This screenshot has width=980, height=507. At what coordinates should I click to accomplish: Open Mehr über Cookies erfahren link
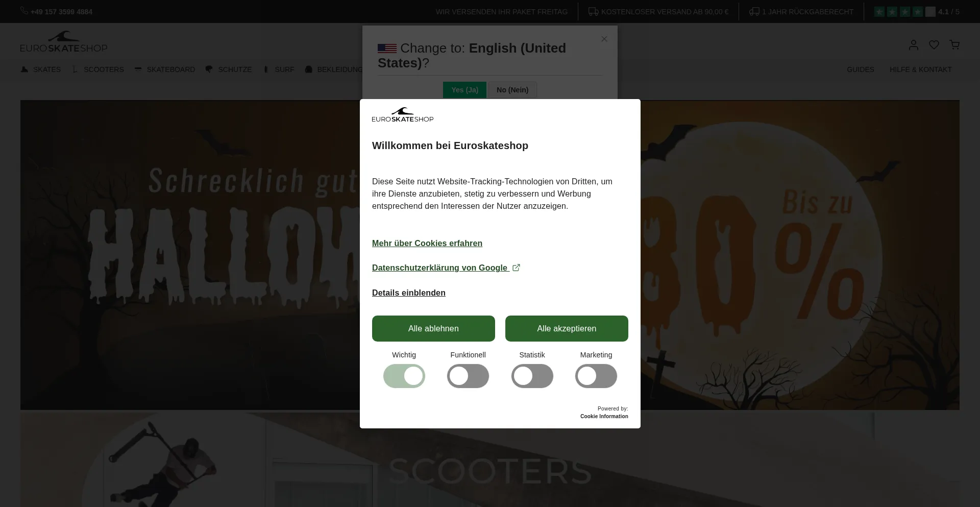[x=427, y=243]
